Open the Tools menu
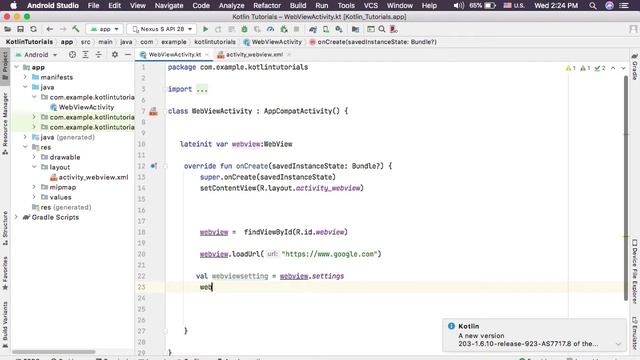This screenshot has width=640, height=360. [x=346, y=5]
